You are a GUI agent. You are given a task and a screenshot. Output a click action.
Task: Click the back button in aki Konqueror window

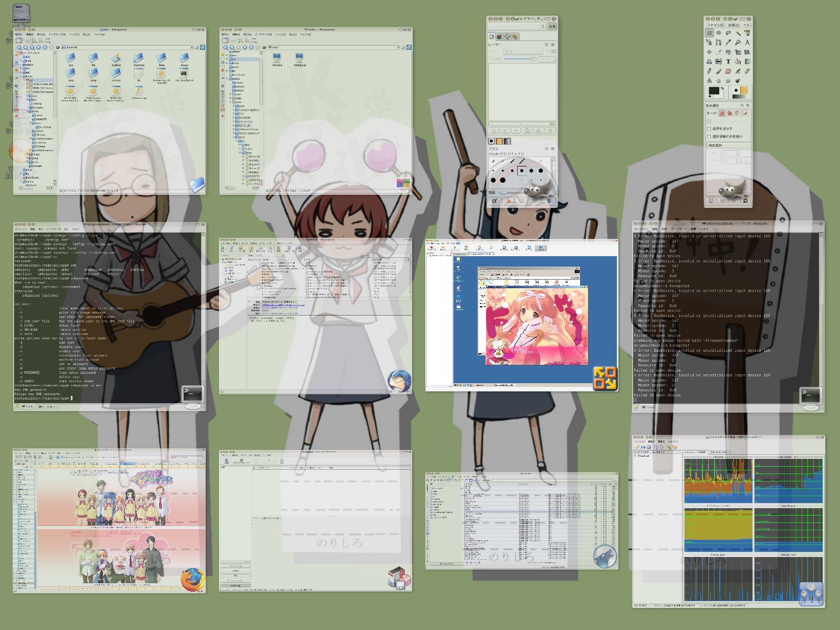(x=19, y=47)
